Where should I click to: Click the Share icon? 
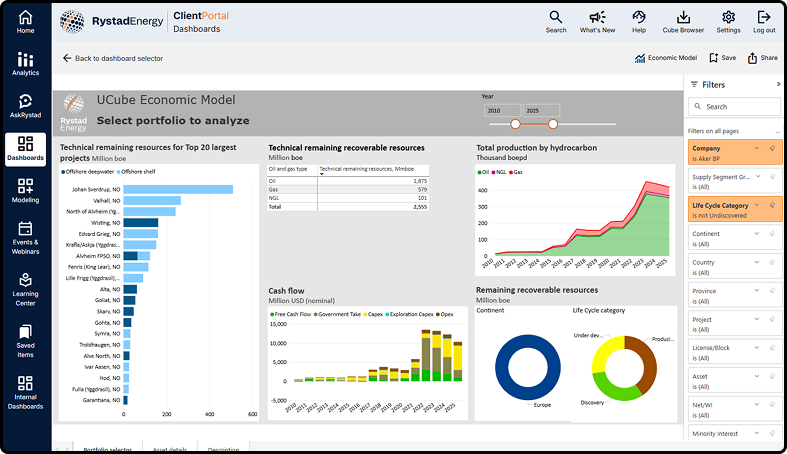pyautogui.click(x=763, y=58)
